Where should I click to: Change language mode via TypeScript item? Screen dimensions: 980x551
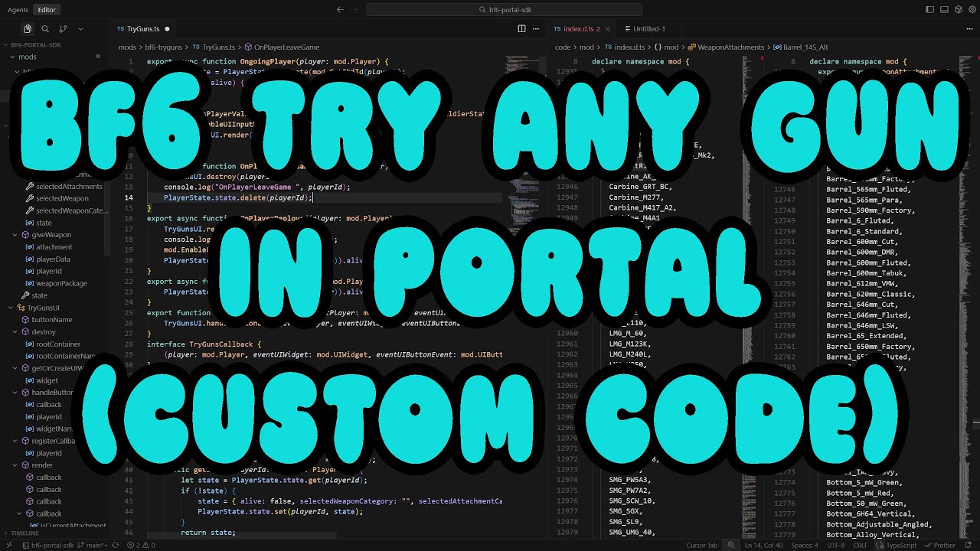point(900,546)
